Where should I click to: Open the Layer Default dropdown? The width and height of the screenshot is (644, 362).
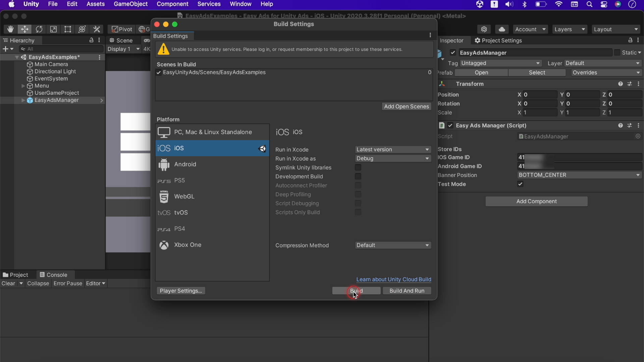pyautogui.click(x=603, y=63)
